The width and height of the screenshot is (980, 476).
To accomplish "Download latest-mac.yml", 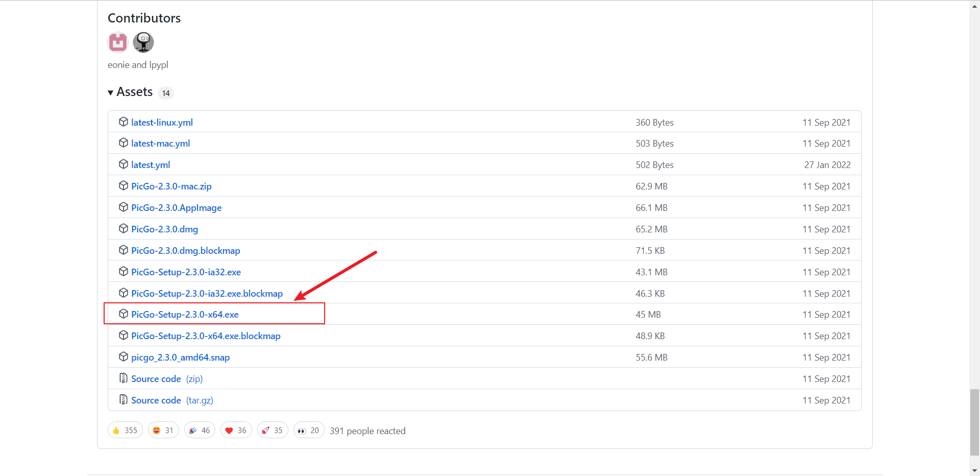I will [x=160, y=144].
